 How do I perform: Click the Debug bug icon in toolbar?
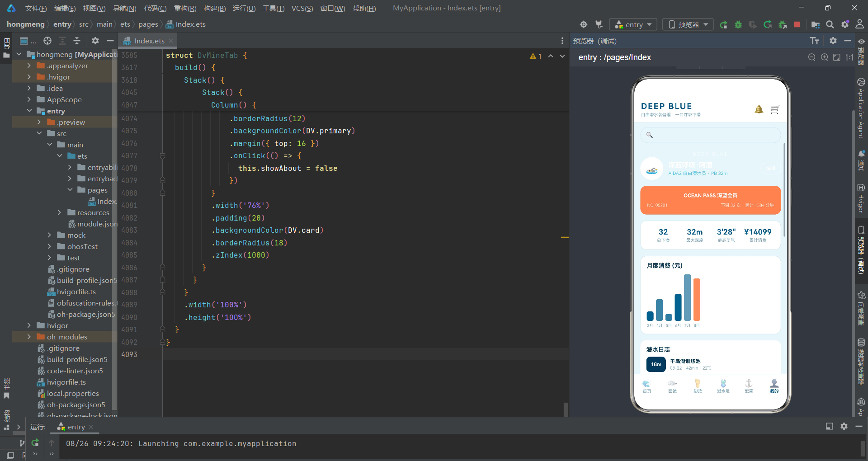click(738, 24)
